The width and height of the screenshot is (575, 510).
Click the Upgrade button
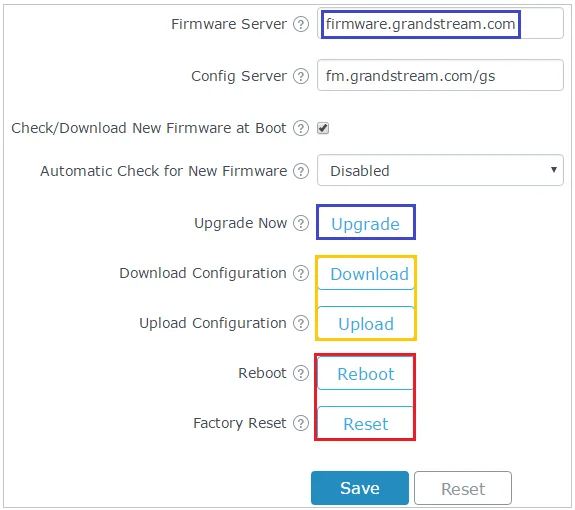[366, 223]
